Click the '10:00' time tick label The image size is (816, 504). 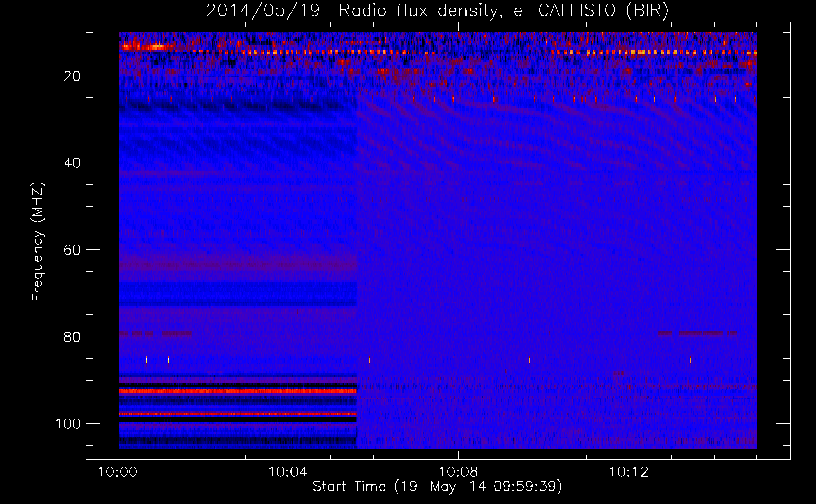click(118, 472)
